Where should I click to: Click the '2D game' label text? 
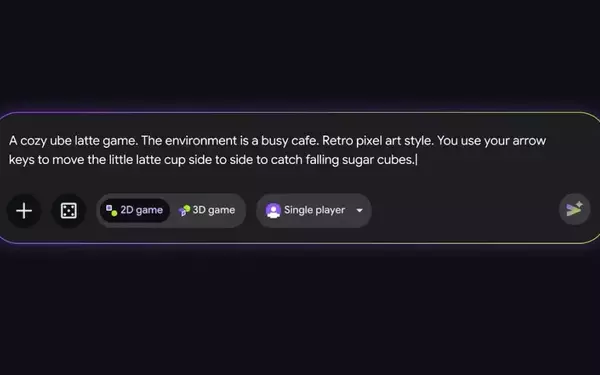click(142, 210)
